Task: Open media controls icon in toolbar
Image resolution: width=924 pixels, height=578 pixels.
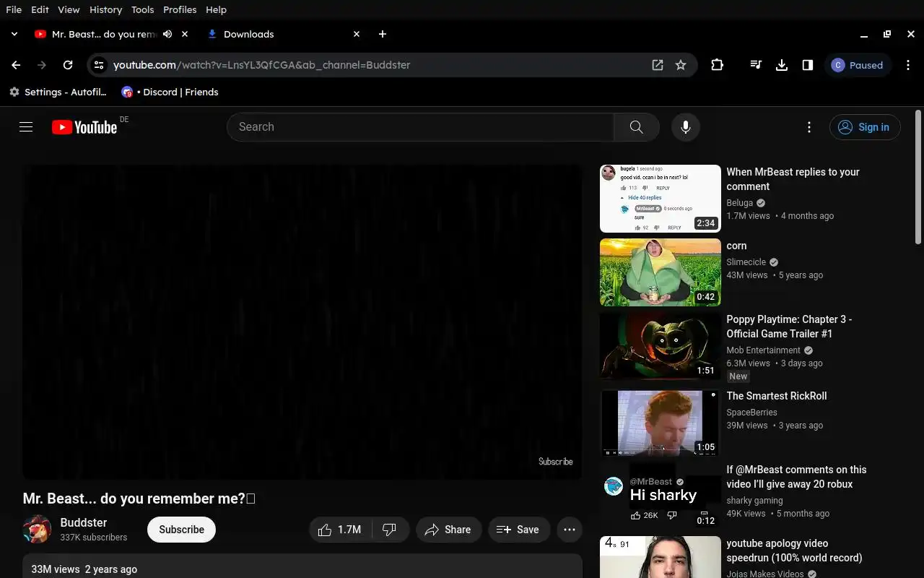Action: [756, 65]
